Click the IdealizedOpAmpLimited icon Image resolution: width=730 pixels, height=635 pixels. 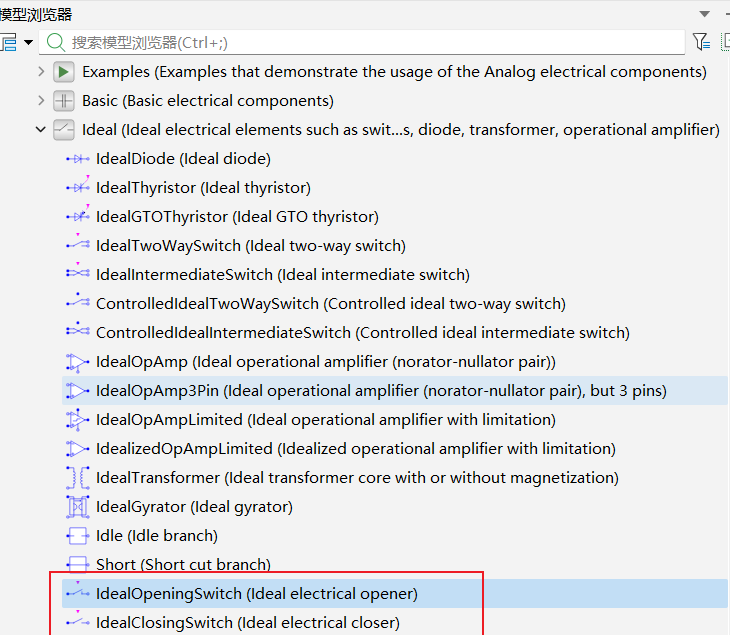(x=78, y=449)
